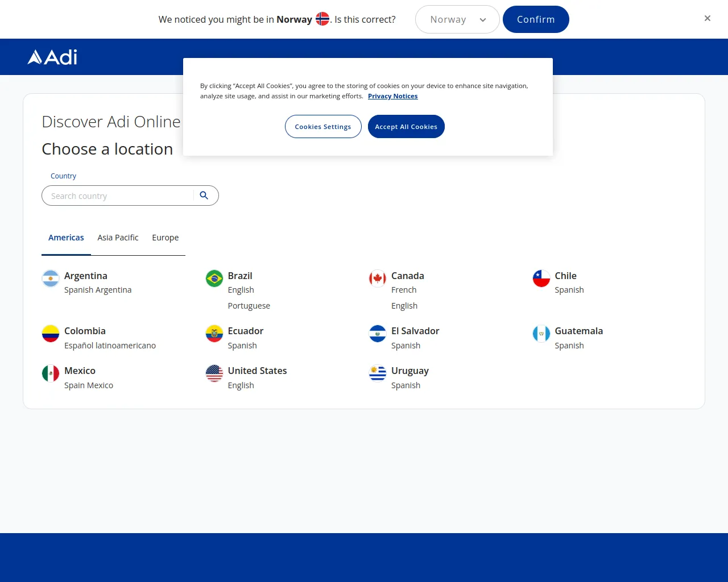The image size is (728, 582).
Task: Click the Brazil flag icon
Action: [x=214, y=278]
